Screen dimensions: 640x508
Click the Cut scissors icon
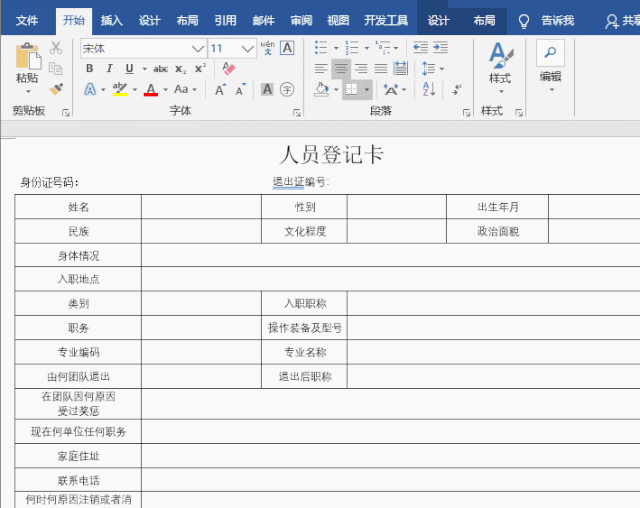(x=56, y=48)
